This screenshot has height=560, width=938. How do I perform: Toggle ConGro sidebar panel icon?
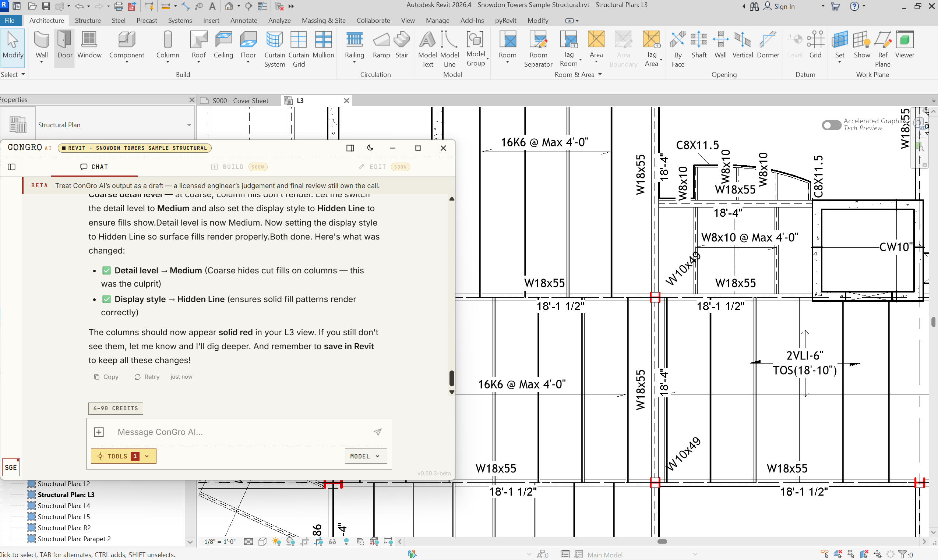11,167
